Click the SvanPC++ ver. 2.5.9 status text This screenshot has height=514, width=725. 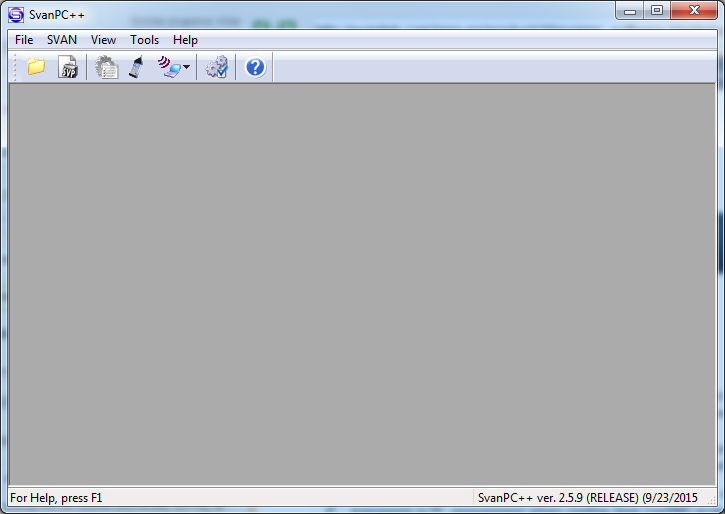click(588, 498)
